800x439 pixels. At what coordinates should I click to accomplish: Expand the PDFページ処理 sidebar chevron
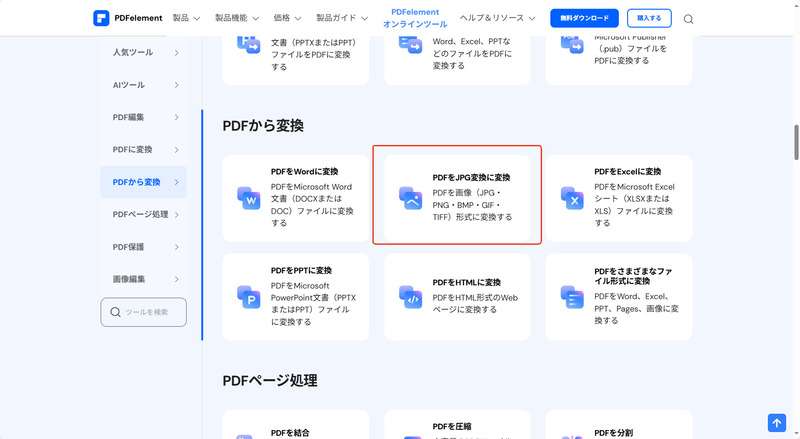(177, 214)
